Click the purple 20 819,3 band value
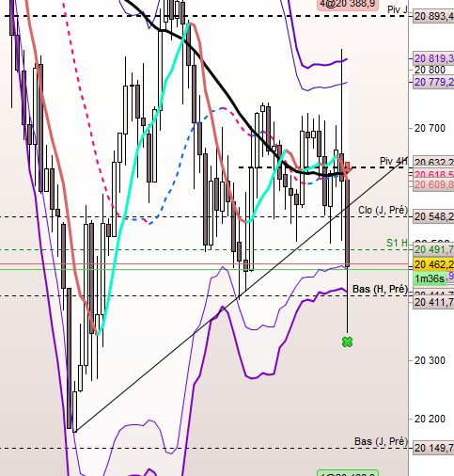This screenshot has height=476, width=454. [433, 58]
